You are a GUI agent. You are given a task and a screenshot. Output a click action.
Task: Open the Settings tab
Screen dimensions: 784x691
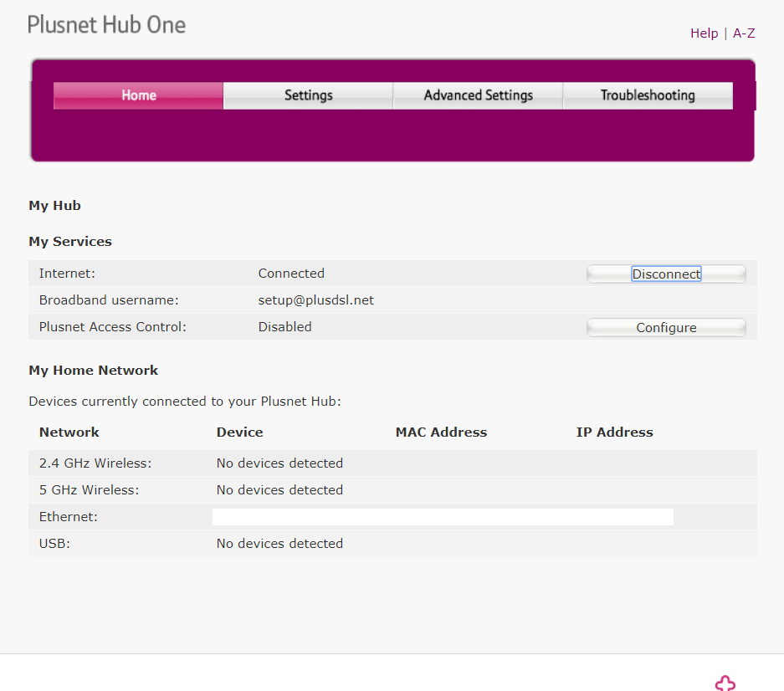coord(308,95)
